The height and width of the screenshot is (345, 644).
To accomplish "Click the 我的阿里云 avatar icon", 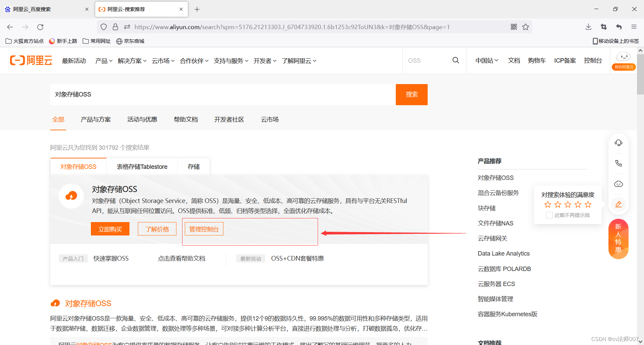I will pyautogui.click(x=624, y=61).
